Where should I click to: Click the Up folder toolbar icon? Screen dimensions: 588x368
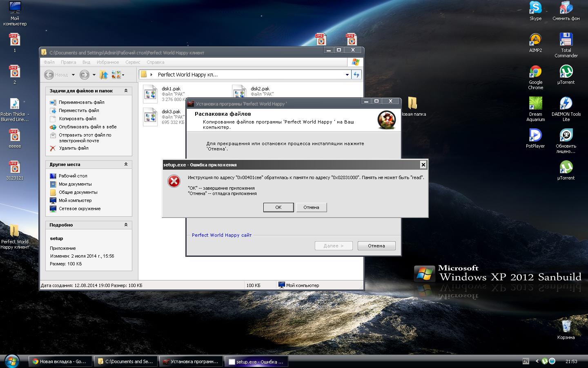tap(104, 75)
